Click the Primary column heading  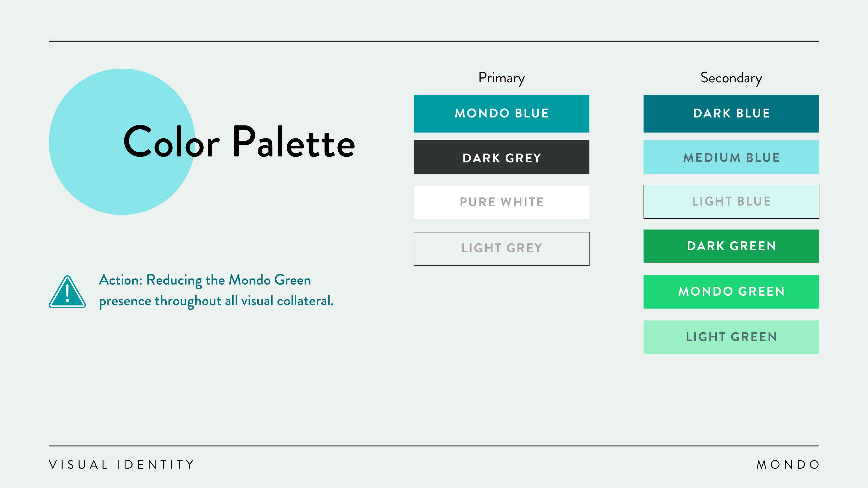[501, 78]
